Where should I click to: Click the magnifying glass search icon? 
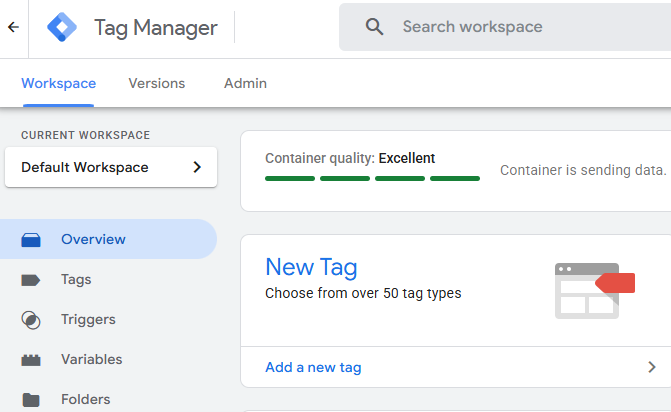374,27
